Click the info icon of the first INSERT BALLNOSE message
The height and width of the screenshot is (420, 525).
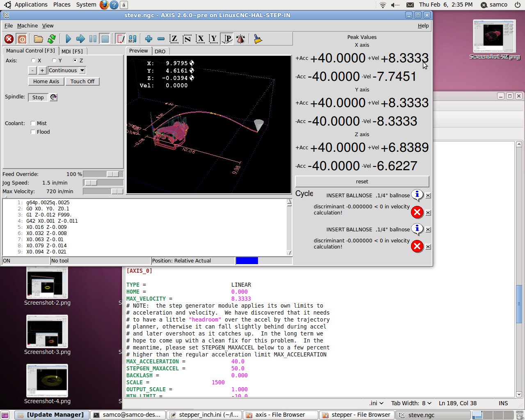point(417,195)
